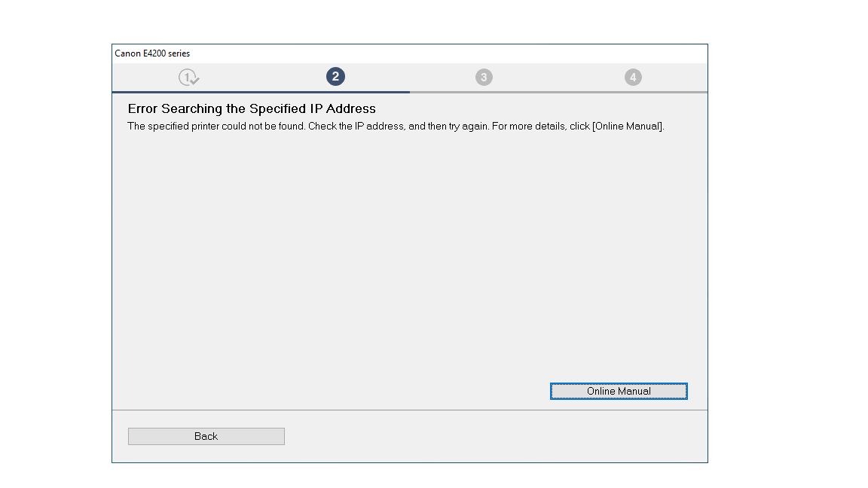Click the separator line above the Back button
This screenshot has height=488, width=868.
click(x=410, y=410)
